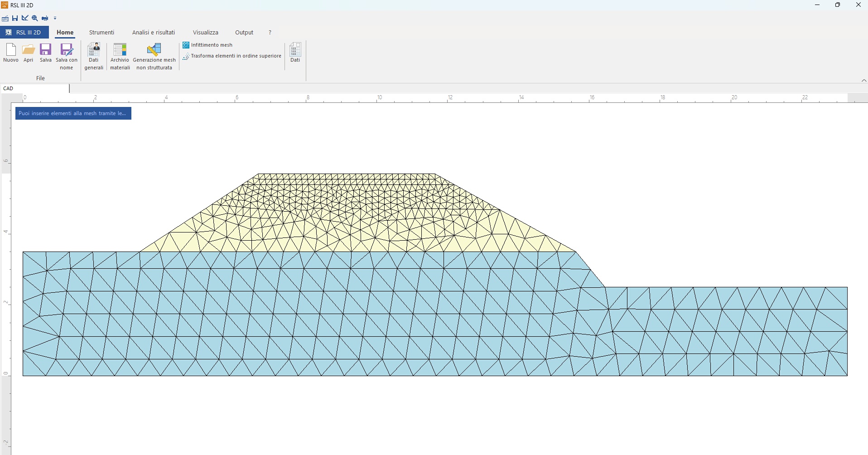
Task: Open the ? help tab
Action: point(270,32)
